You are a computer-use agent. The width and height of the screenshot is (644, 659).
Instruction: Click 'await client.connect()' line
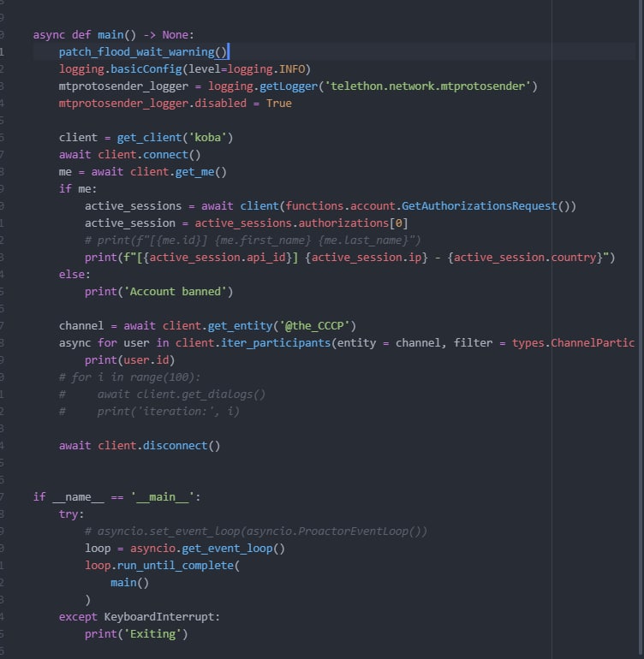coord(130,155)
